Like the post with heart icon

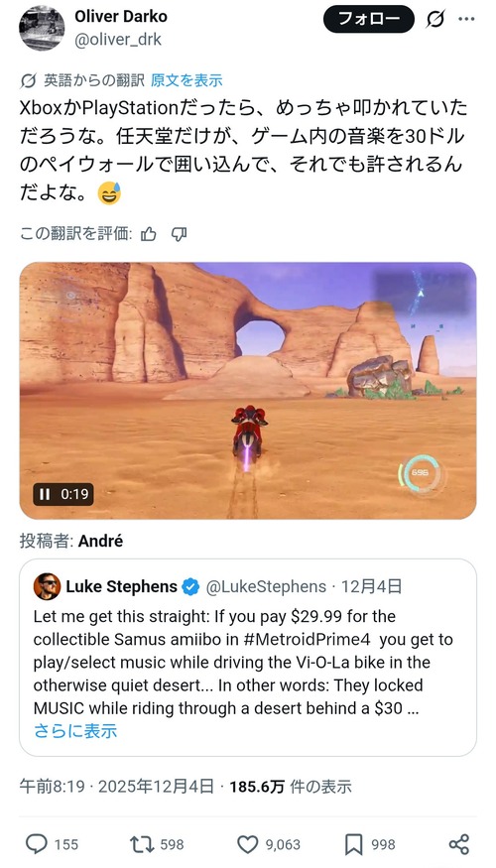(247, 844)
